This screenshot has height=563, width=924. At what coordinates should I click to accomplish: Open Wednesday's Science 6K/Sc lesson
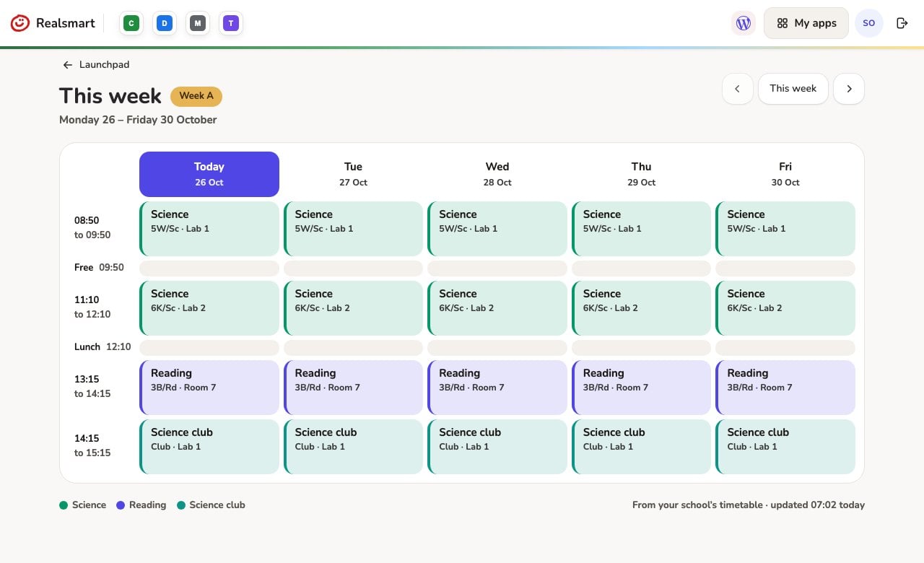click(x=497, y=308)
